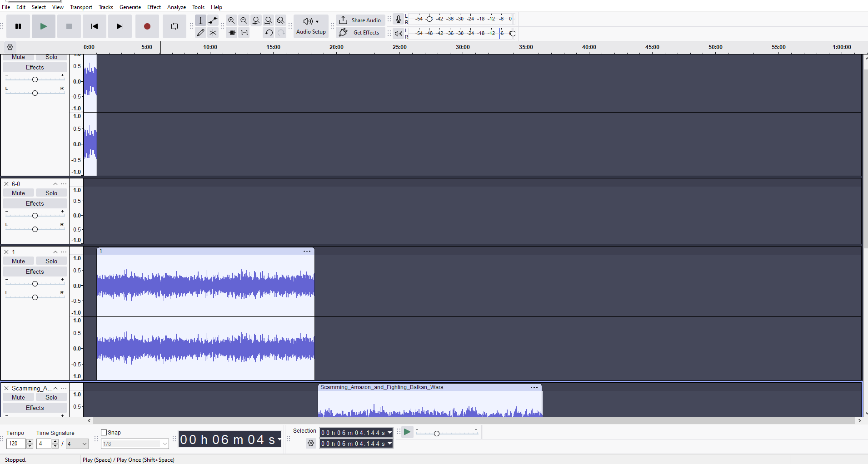Click the Share Audio button
This screenshot has height=464, width=868.
coord(360,20)
